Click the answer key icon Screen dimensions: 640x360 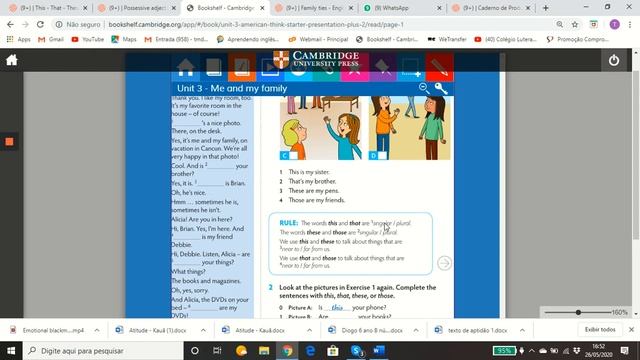tap(441, 88)
